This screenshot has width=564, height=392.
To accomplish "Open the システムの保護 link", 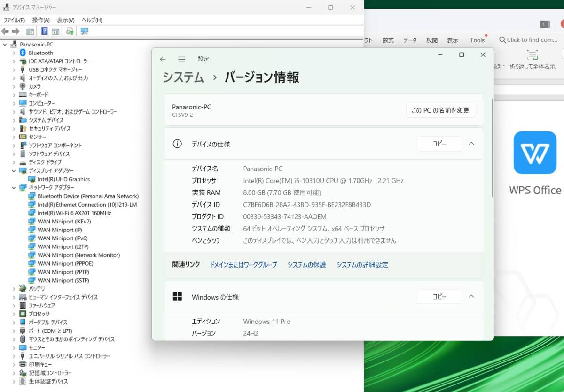I will pos(307,265).
